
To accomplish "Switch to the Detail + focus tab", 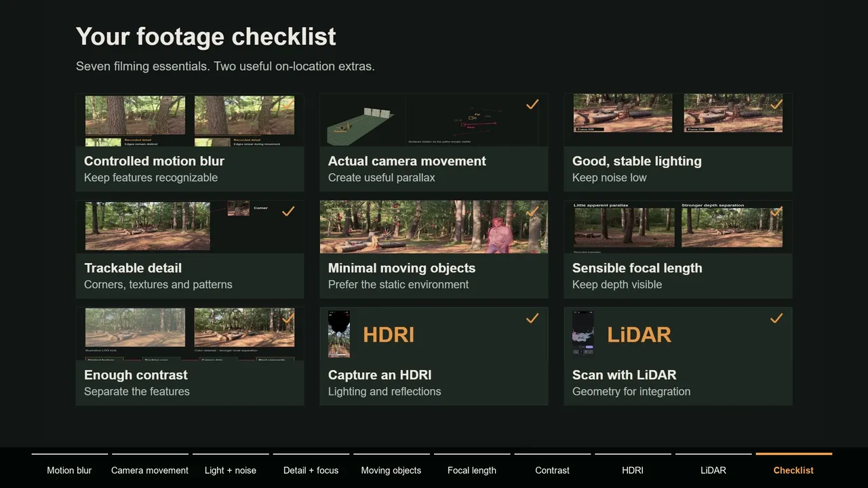I will pos(311,470).
